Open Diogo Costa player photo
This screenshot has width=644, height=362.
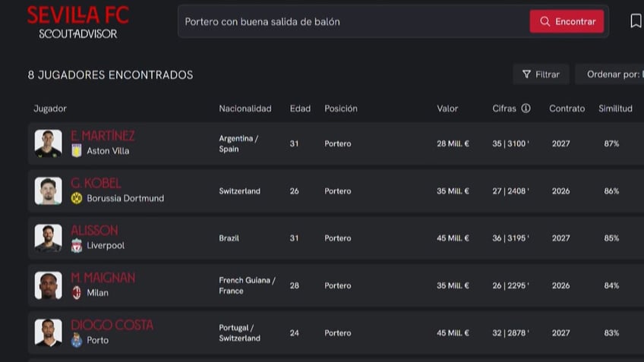coord(48,333)
